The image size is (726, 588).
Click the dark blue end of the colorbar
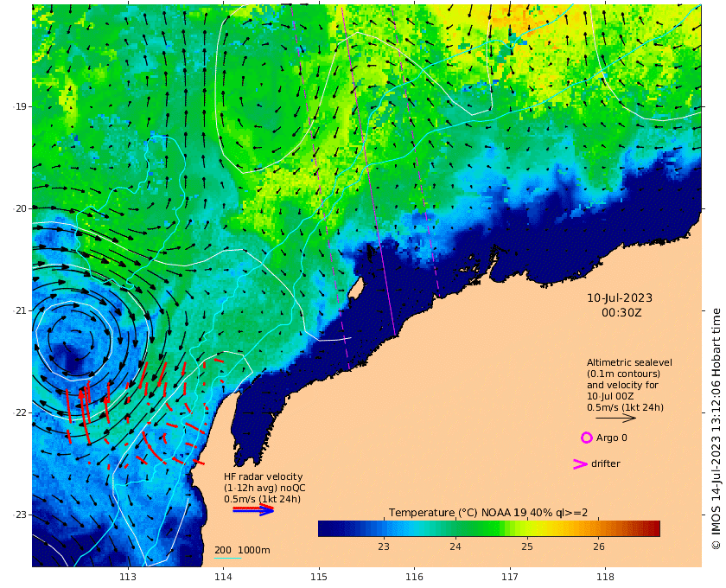325,528
